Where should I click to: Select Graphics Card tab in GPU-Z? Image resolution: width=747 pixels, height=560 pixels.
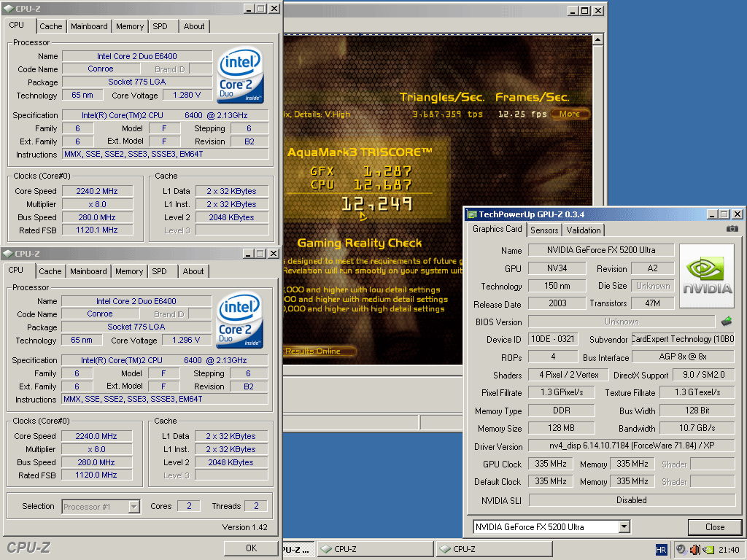tap(498, 229)
